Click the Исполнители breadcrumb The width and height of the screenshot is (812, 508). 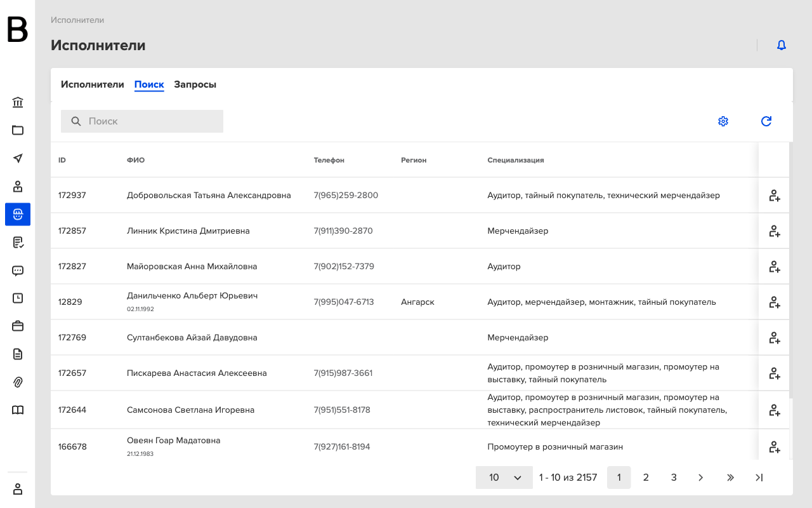pos(77,20)
